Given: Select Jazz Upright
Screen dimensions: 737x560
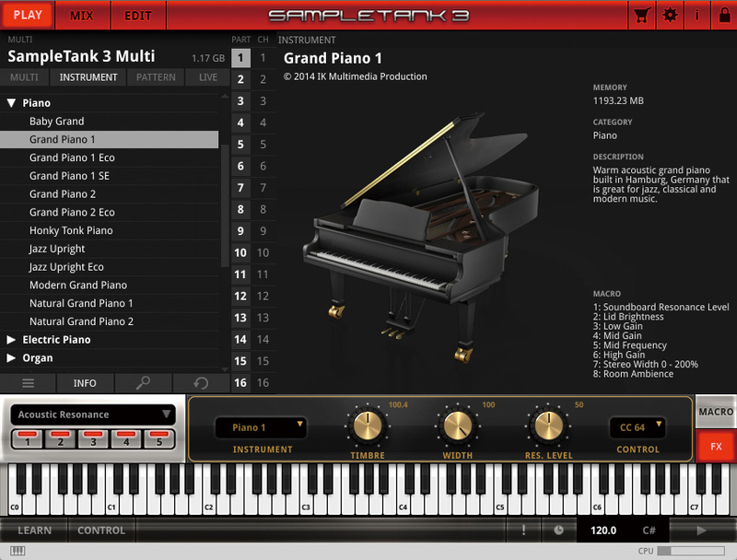Looking at the screenshot, I should pyautogui.click(x=109, y=249).
